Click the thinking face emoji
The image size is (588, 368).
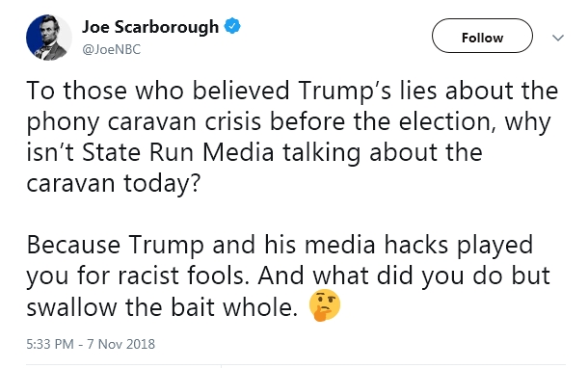coord(325,305)
